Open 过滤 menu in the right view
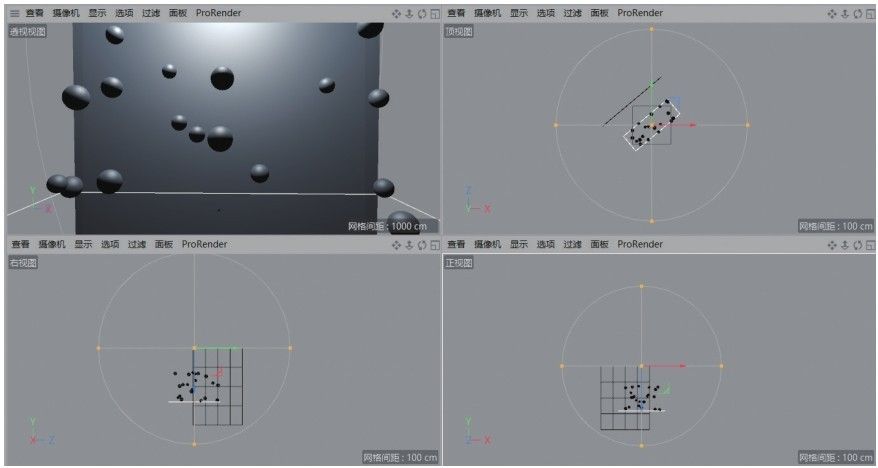 137,244
